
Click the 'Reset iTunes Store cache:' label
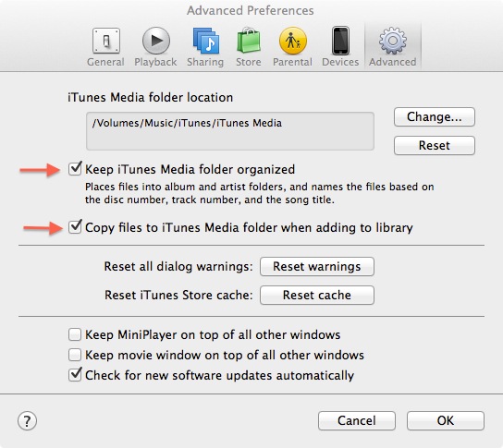pyautogui.click(x=178, y=295)
